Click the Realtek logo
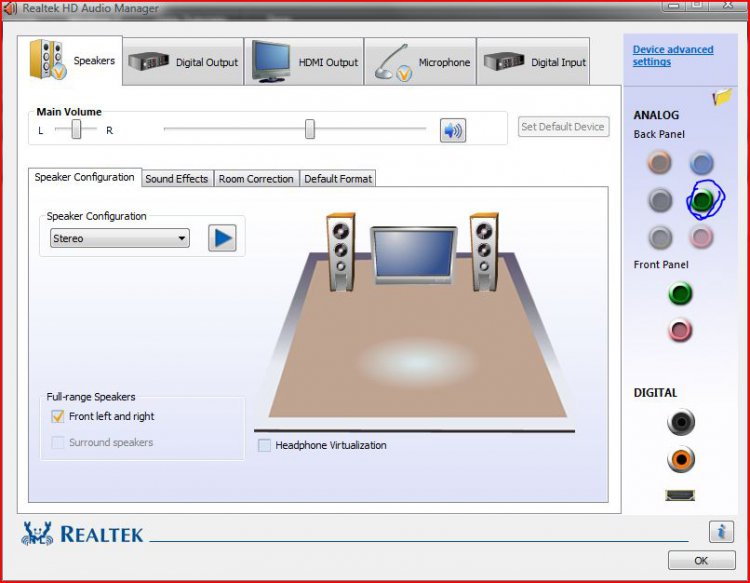 click(82, 534)
